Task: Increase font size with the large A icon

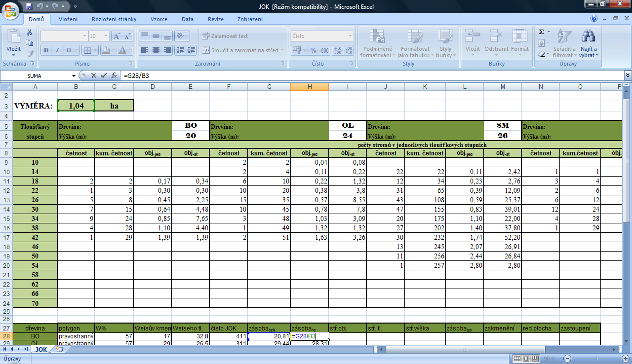Action: [117, 36]
